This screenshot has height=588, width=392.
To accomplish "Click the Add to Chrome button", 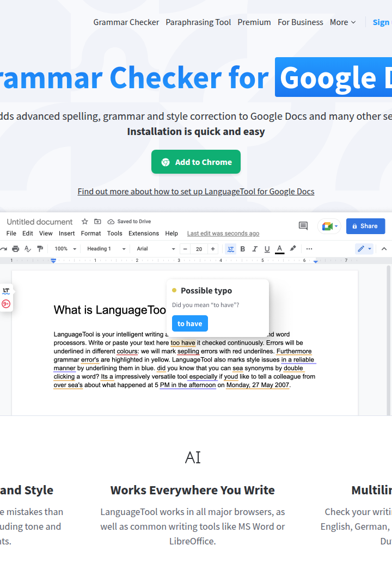I will [196, 162].
